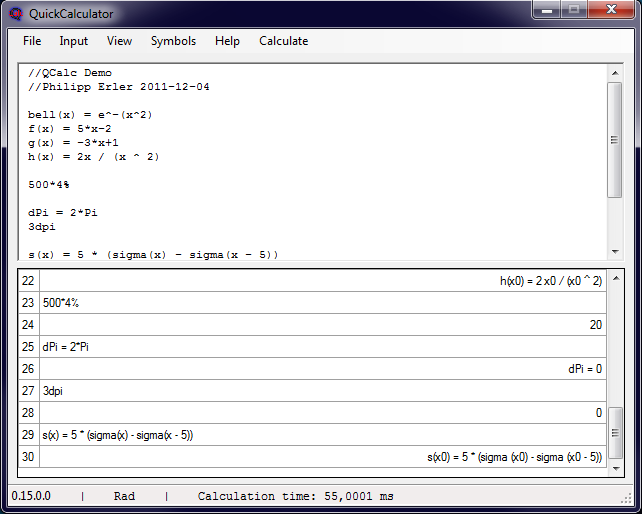Click row number 28 header cell
Viewport: 642px width, 514px height.
tap(28, 413)
